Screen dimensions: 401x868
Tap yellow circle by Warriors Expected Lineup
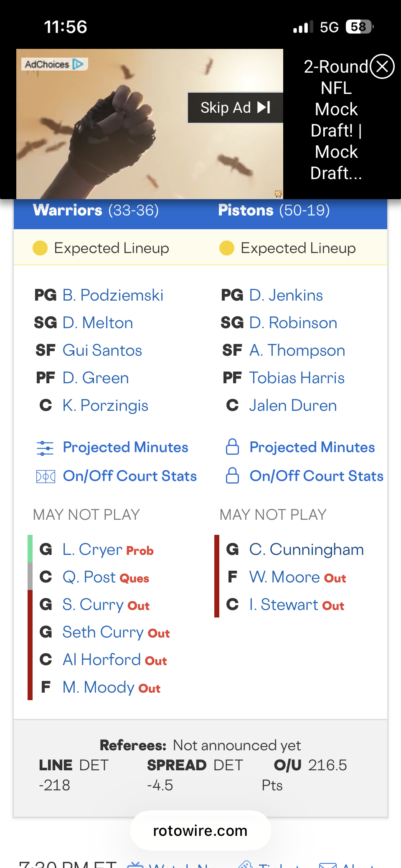(x=40, y=248)
